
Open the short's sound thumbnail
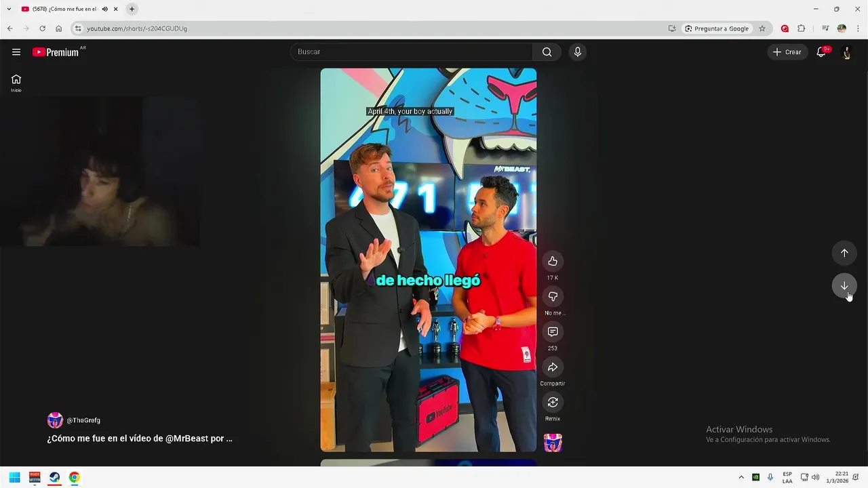point(553,443)
